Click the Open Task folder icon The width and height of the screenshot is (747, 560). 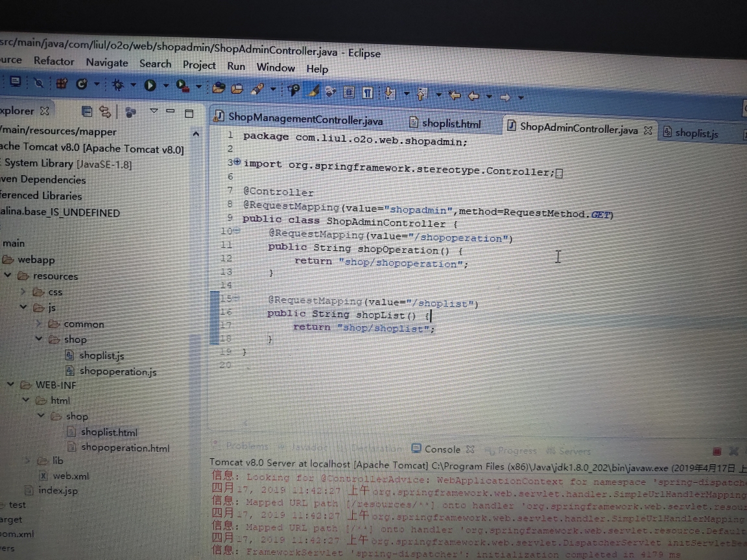click(x=237, y=88)
